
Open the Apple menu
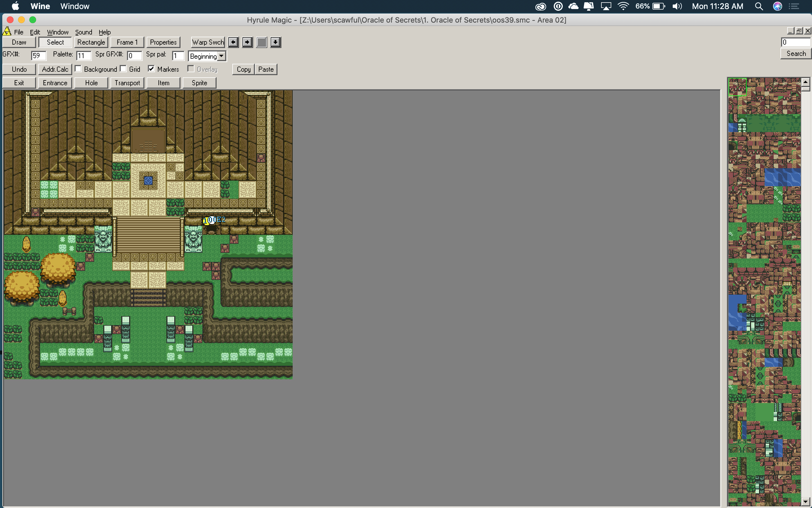(16, 6)
